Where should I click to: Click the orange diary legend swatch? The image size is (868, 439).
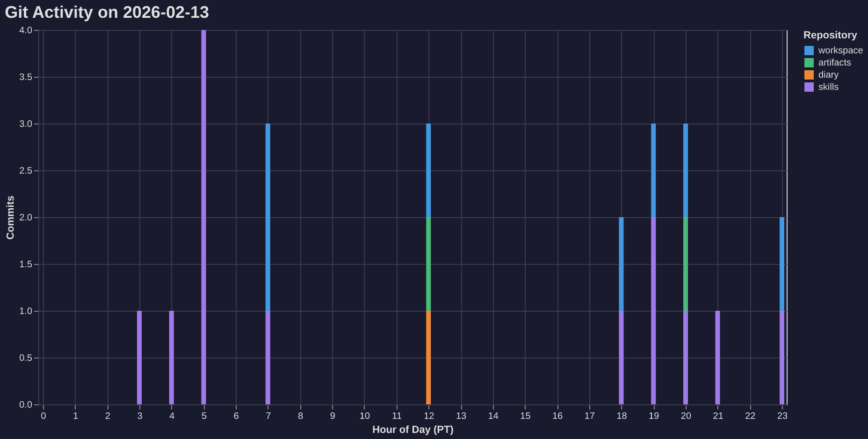(x=809, y=74)
